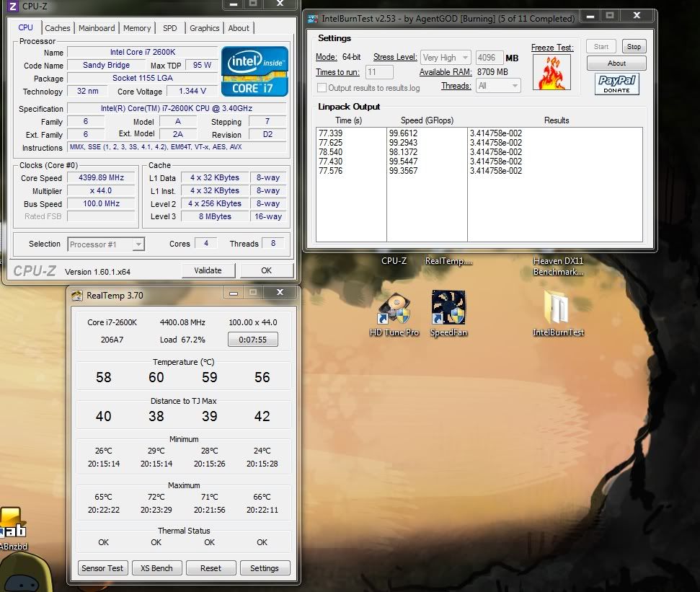This screenshot has width=700, height=592.
Task: Switch to the About tab in CPU-Z
Action: [x=239, y=28]
